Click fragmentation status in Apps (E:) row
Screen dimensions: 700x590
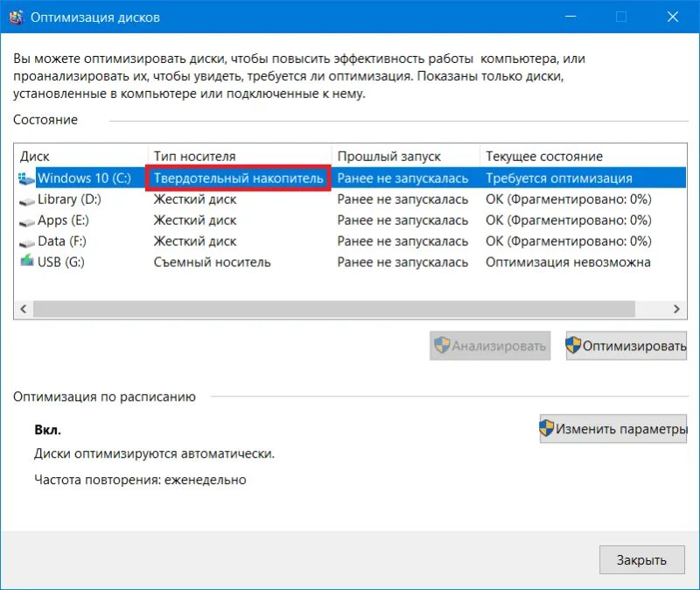[569, 221]
